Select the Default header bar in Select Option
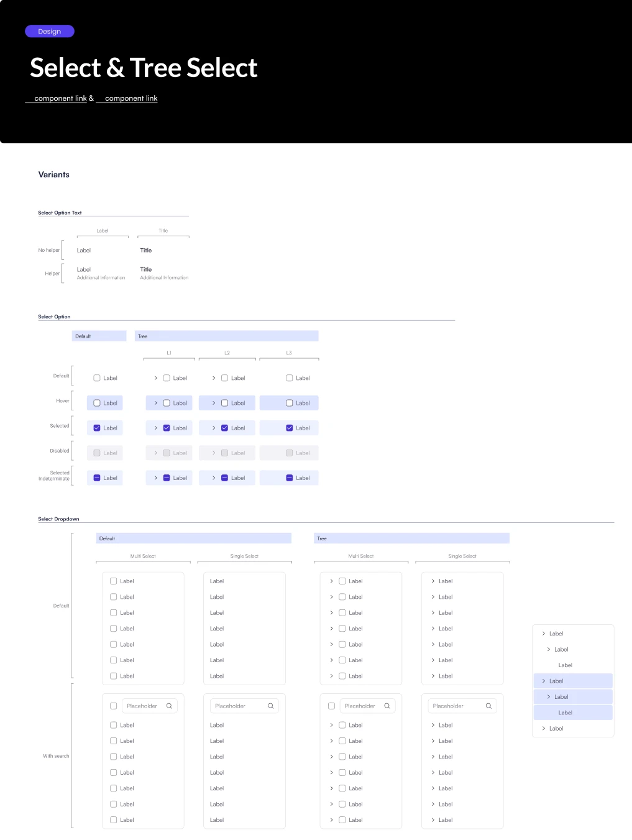Screen dimensions: 632x840 click(99, 336)
